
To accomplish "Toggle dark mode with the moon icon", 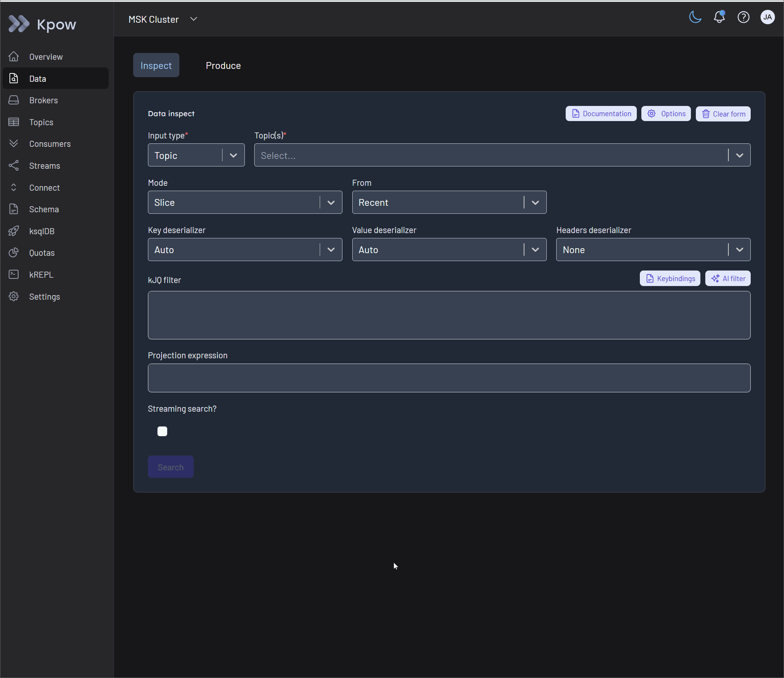I will click(x=695, y=17).
